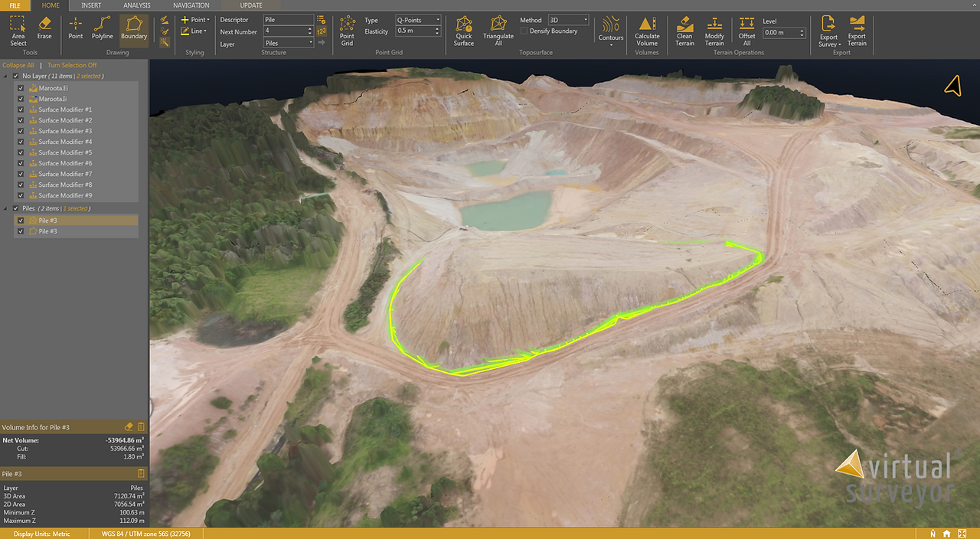This screenshot has height=539, width=980.
Task: Collapse the No Layer group
Action: tap(7, 77)
